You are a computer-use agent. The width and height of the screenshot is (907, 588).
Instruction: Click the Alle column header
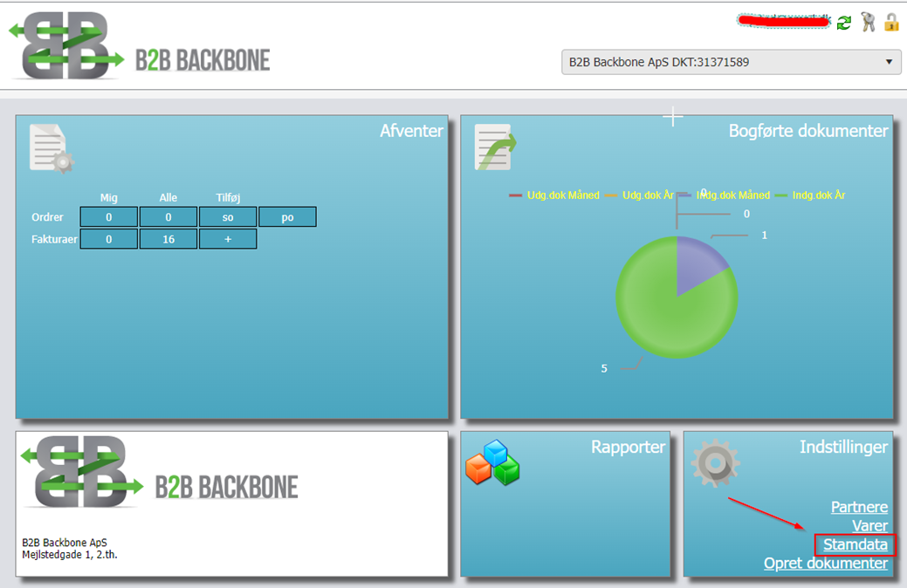pyautogui.click(x=168, y=198)
